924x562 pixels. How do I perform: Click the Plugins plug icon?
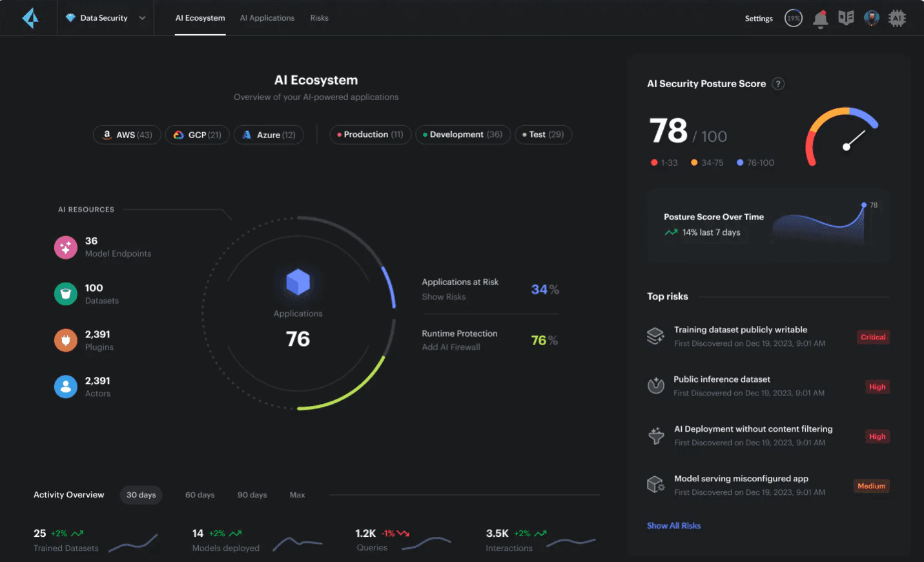[x=65, y=340]
